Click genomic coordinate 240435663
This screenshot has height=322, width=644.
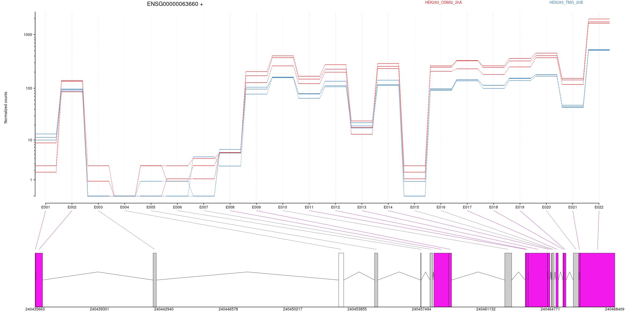pos(35,309)
